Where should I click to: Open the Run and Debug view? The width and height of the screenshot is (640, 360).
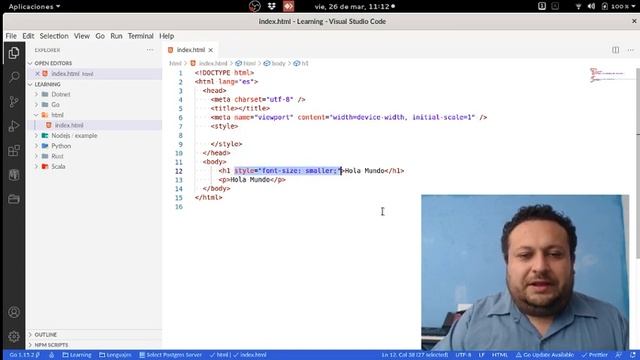14,126
